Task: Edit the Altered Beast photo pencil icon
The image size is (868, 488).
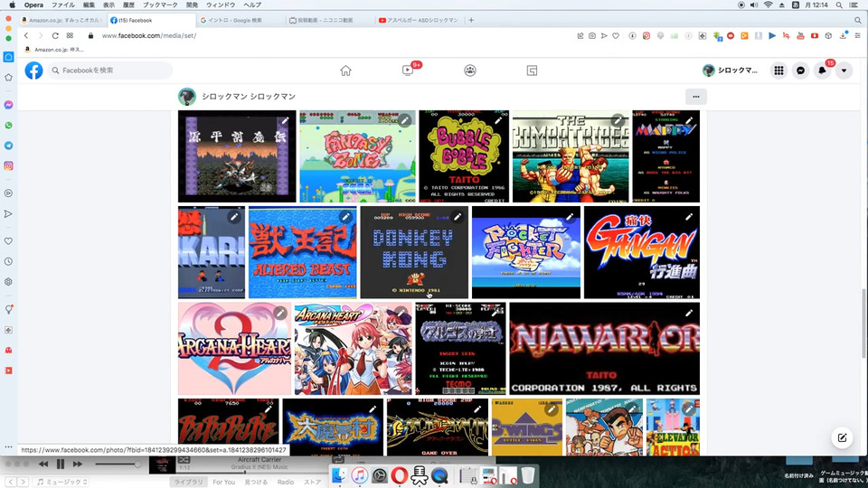Action: tap(346, 217)
